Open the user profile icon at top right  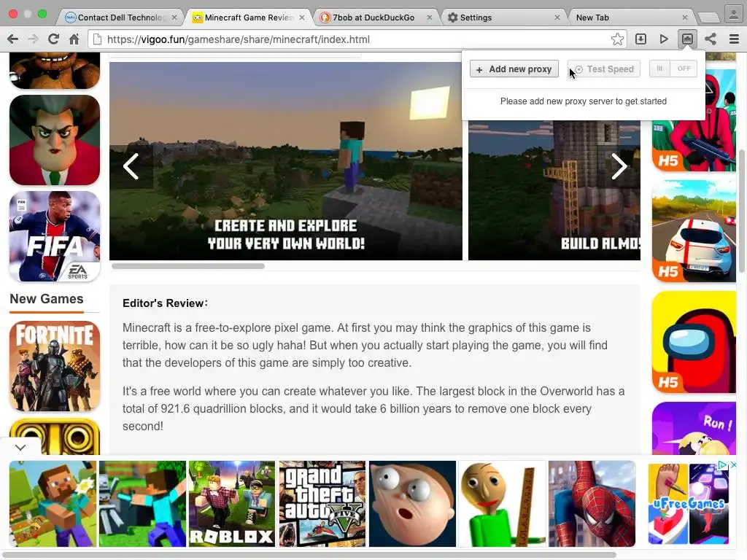click(734, 14)
